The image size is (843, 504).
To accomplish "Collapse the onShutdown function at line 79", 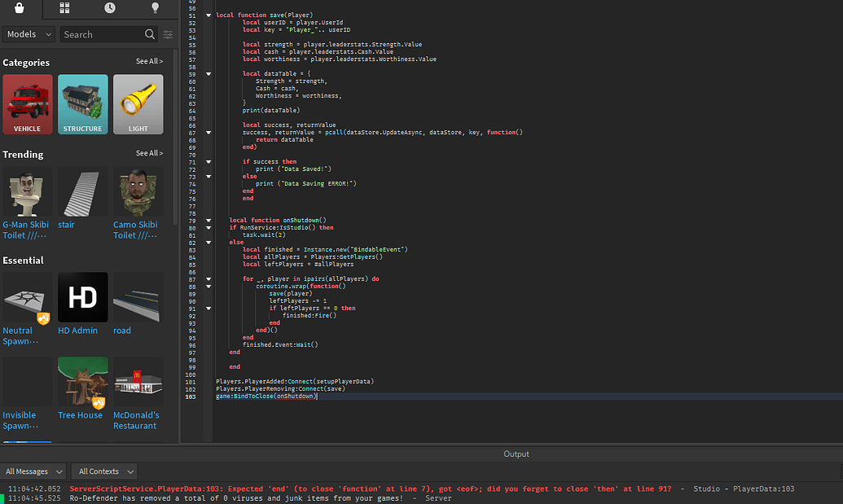I will coord(209,220).
